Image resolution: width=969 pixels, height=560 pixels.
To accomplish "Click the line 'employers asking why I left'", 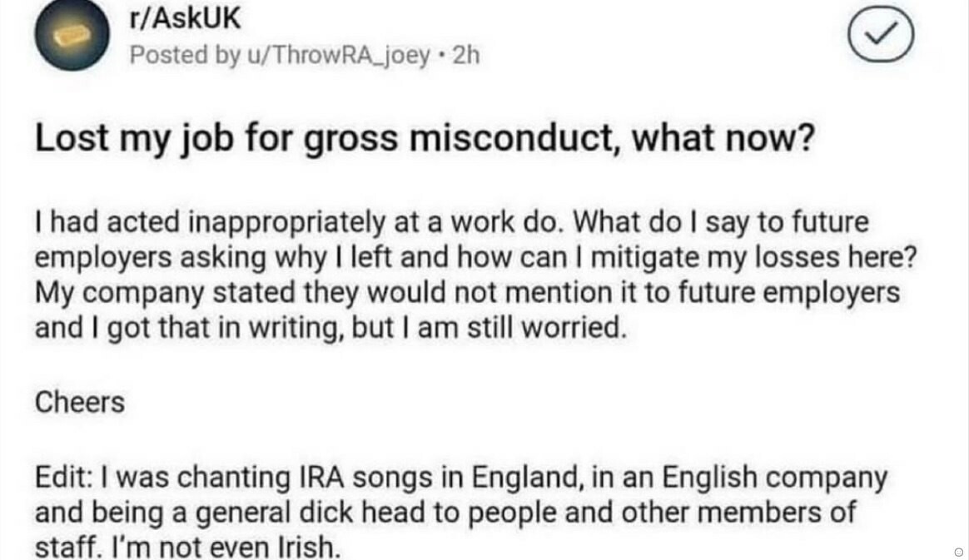I will 476,257.
